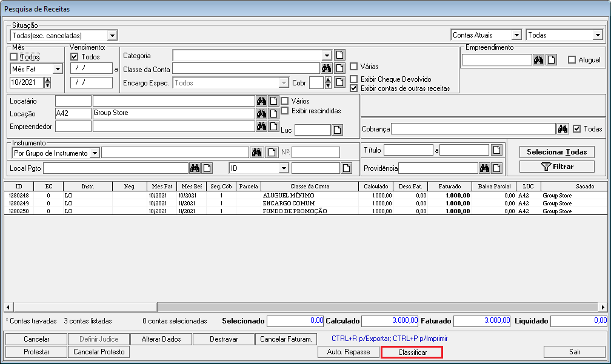Search Local Pgto using binoculars icon
Image resolution: width=611 pixels, height=364 pixels.
point(195,168)
